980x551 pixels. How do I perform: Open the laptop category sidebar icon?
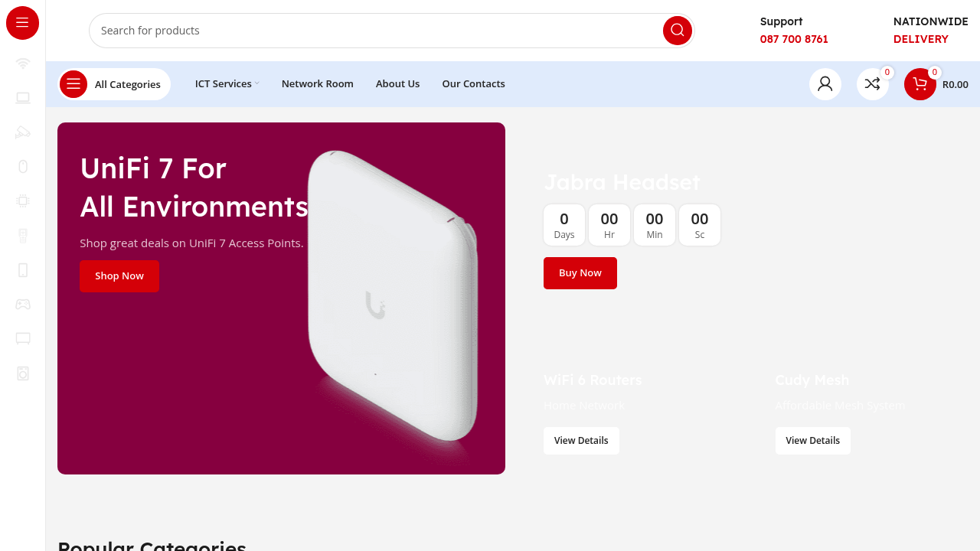pyautogui.click(x=23, y=97)
